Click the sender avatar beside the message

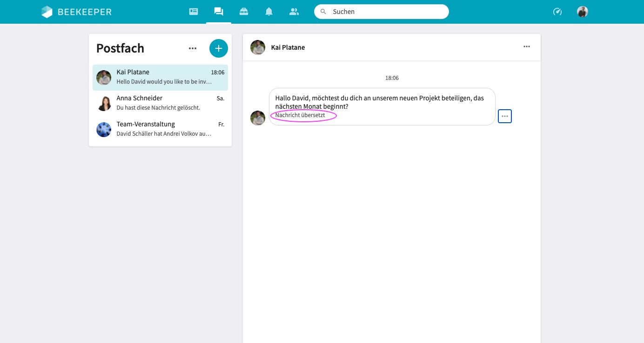[x=258, y=118]
